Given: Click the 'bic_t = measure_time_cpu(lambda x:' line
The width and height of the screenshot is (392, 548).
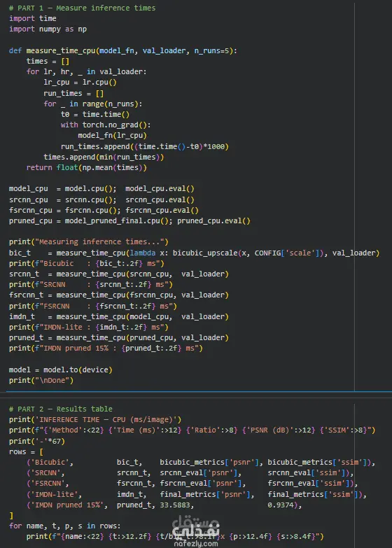Looking at the screenshot, I should click(194, 253).
